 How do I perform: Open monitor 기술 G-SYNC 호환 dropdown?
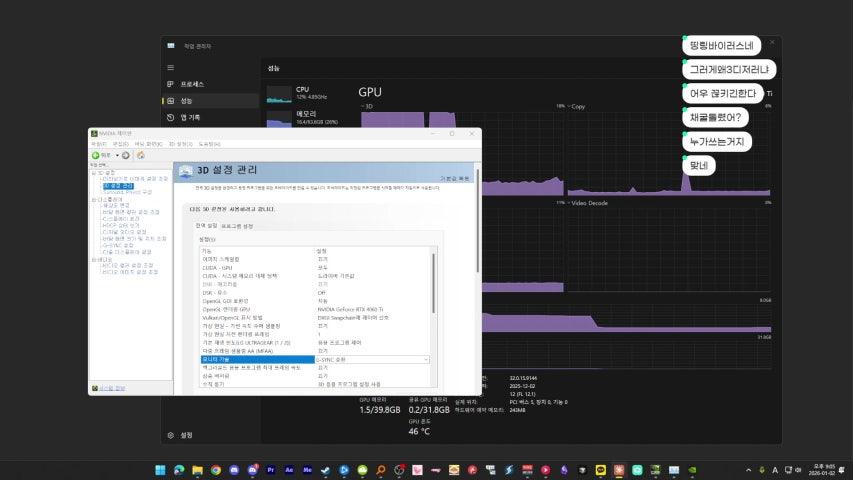click(x=373, y=360)
